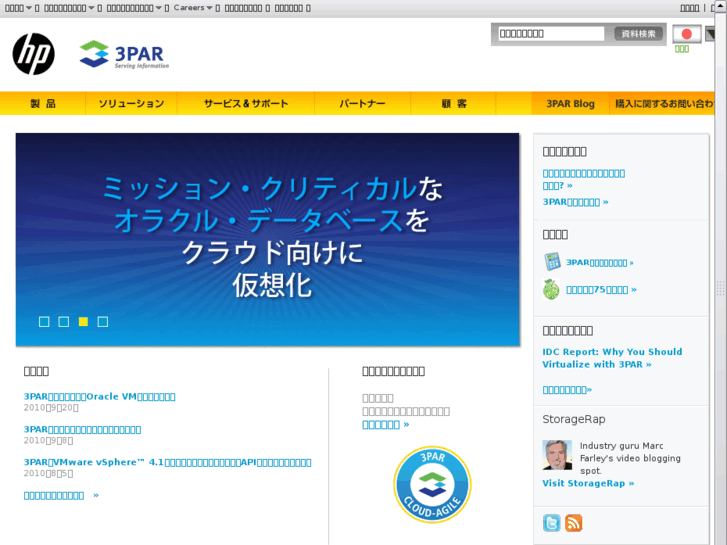The width and height of the screenshot is (727, 545).
Task: Open the Twitter icon
Action: pyautogui.click(x=551, y=523)
